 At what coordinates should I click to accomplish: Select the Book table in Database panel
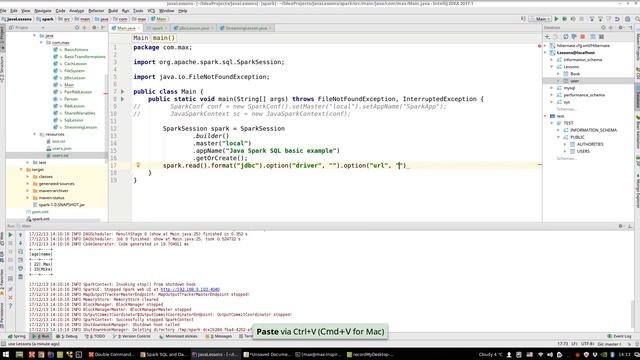(575, 74)
